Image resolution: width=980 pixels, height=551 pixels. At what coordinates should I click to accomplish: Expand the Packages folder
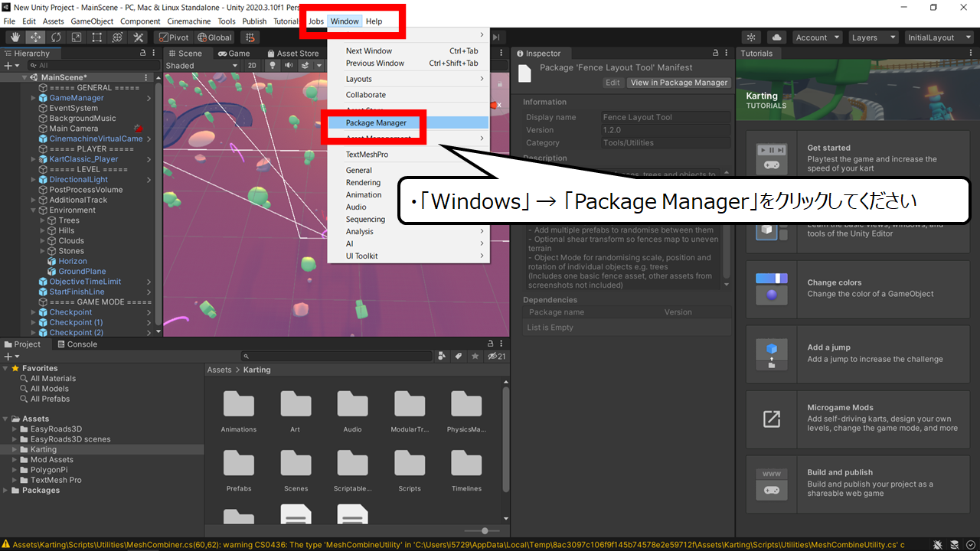coord(6,491)
